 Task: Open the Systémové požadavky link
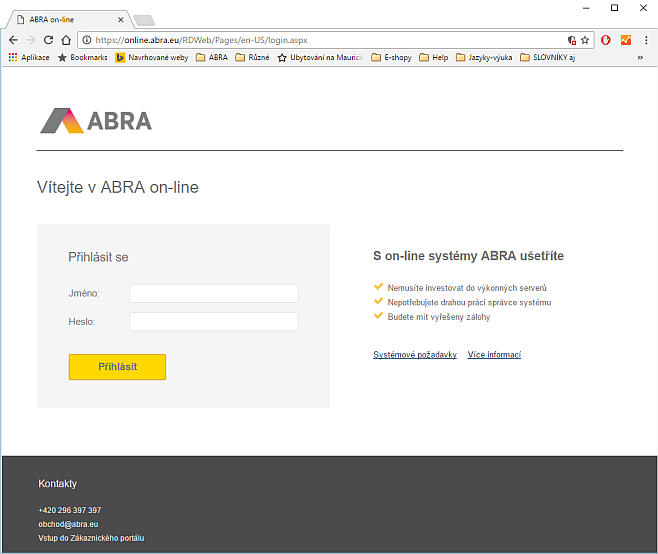415,355
